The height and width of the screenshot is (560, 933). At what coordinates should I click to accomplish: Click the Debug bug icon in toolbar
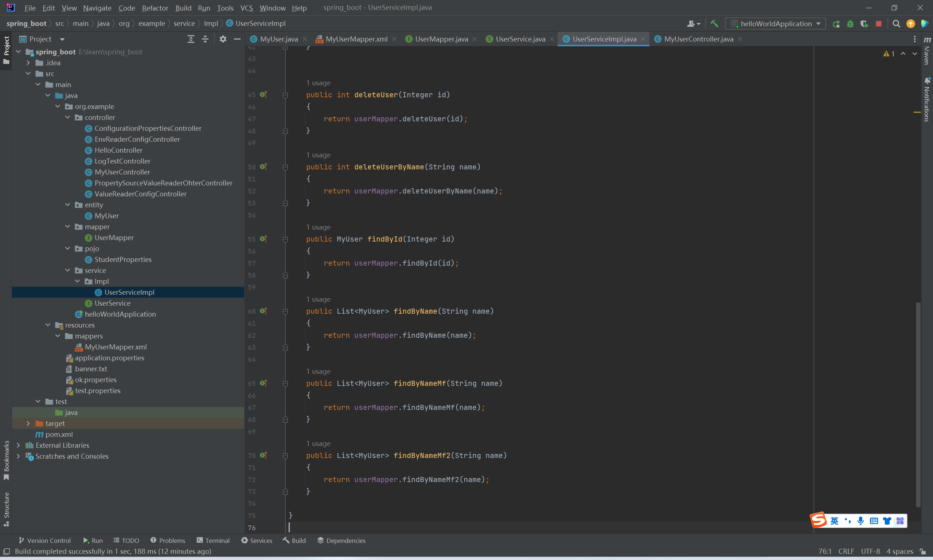pos(850,24)
